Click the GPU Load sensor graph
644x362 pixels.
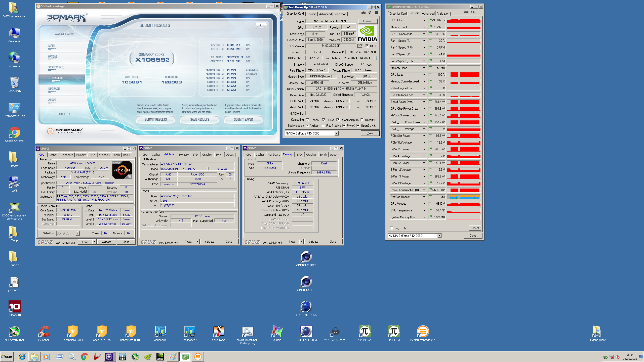point(464,75)
